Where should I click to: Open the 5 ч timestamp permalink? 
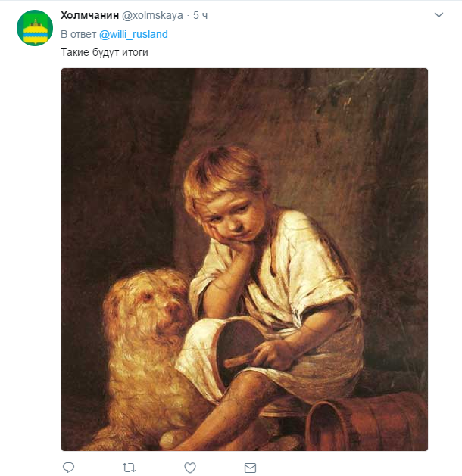201,15
